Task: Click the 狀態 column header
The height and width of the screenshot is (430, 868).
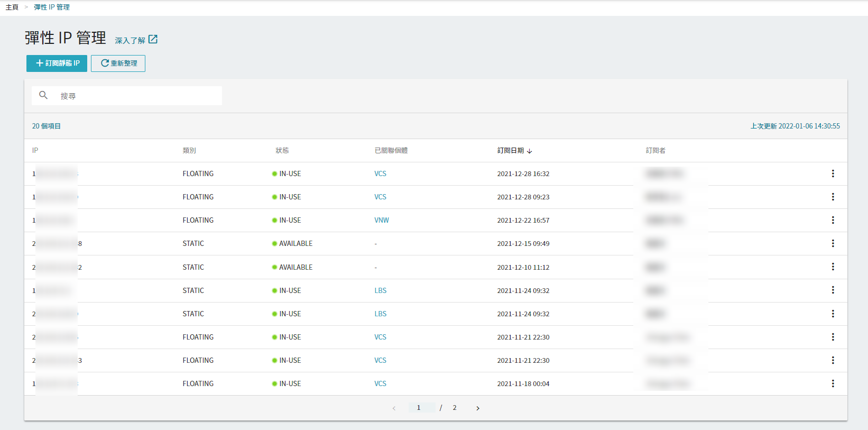Action: (x=282, y=151)
